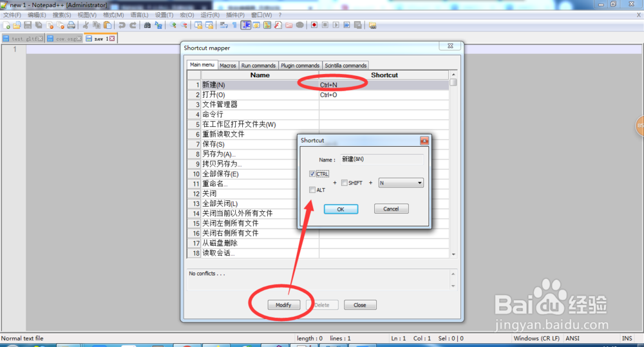This screenshot has width=644, height=347.
Task: Click the shortcut list scroll down arrow
Action: coord(453,254)
